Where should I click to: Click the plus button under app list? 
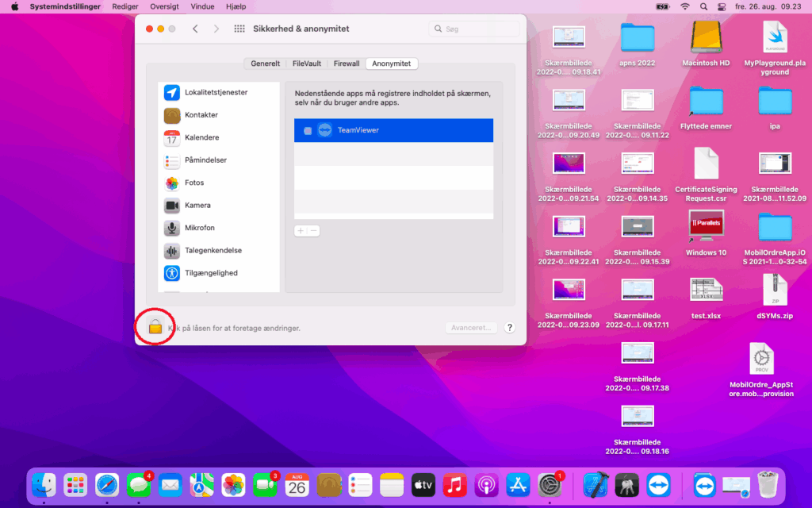tap(301, 231)
